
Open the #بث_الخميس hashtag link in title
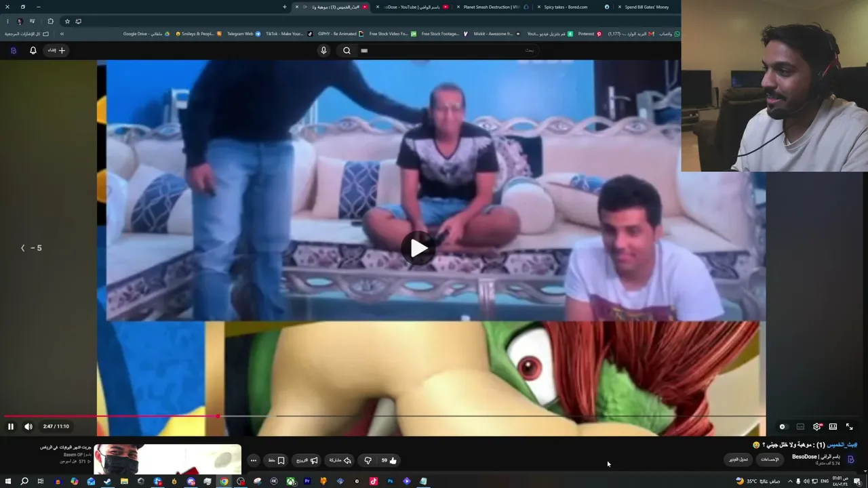(842, 445)
